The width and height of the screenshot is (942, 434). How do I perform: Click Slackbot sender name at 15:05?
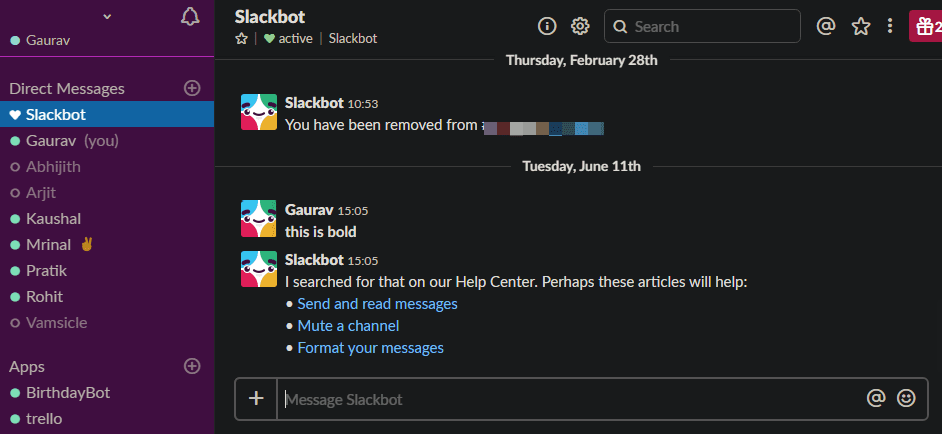[314, 260]
